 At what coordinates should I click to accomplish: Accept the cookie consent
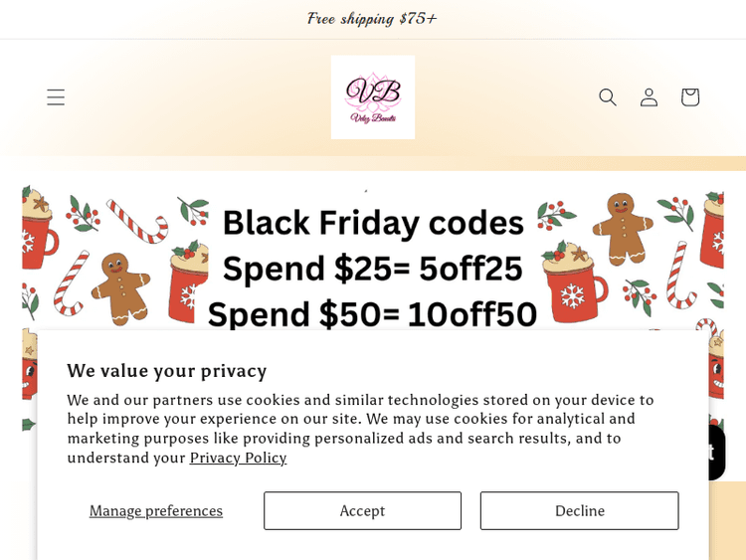tap(362, 510)
